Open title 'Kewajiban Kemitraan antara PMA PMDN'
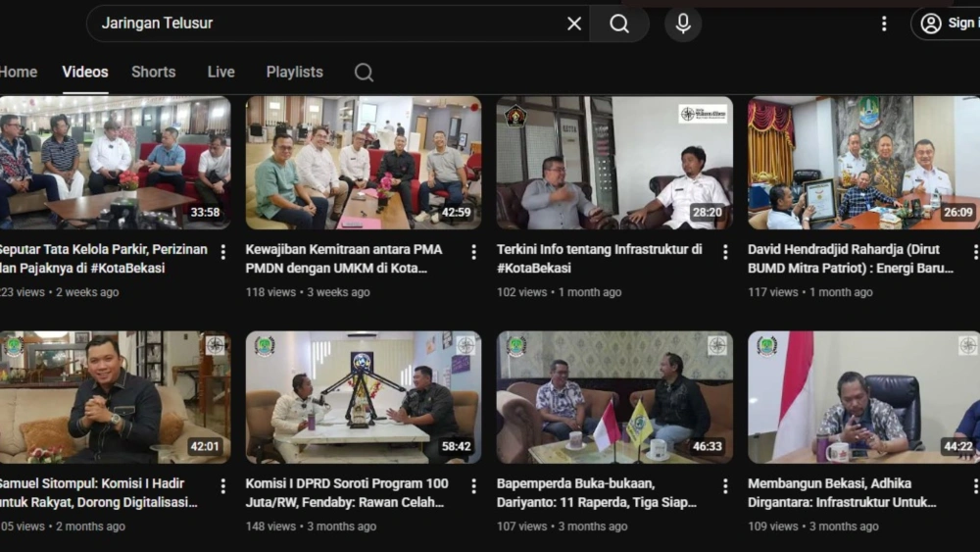The image size is (980, 552). coord(344,258)
